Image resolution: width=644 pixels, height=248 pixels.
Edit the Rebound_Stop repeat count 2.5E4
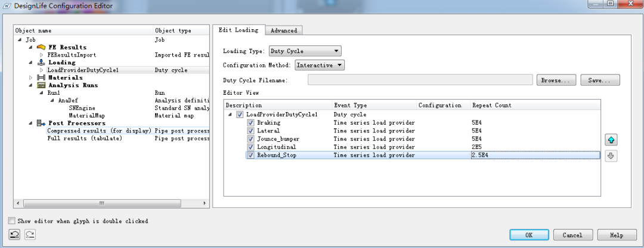click(x=535, y=155)
